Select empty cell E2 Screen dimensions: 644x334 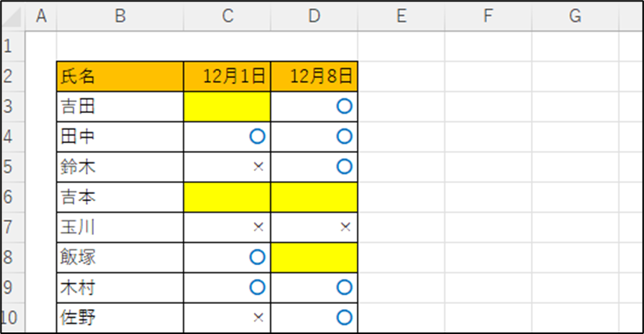pyautogui.click(x=401, y=77)
